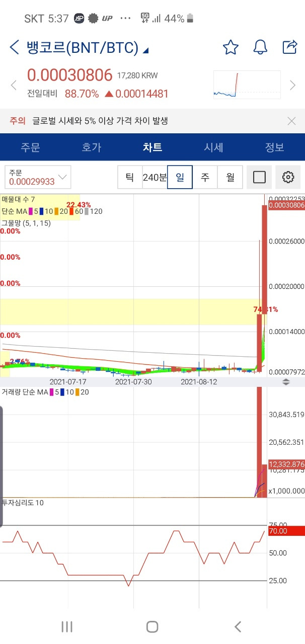The width and height of the screenshot is (305, 644).
Task: Select the 틱 chart interval
Action: coord(130,177)
